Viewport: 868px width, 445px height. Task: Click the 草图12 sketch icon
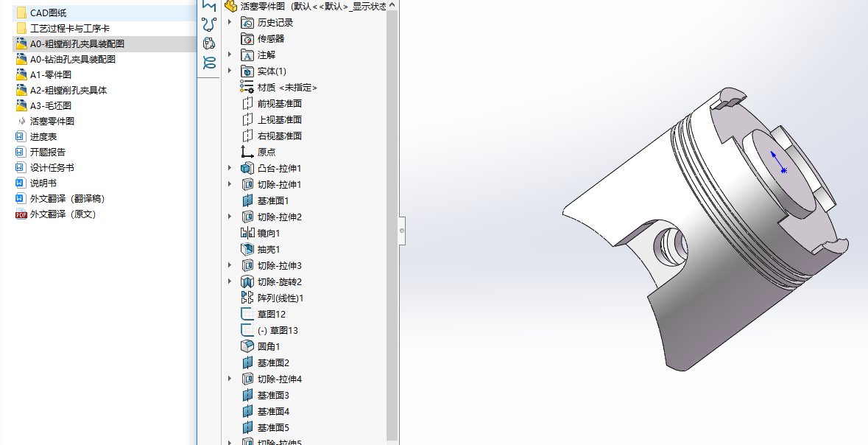247,314
